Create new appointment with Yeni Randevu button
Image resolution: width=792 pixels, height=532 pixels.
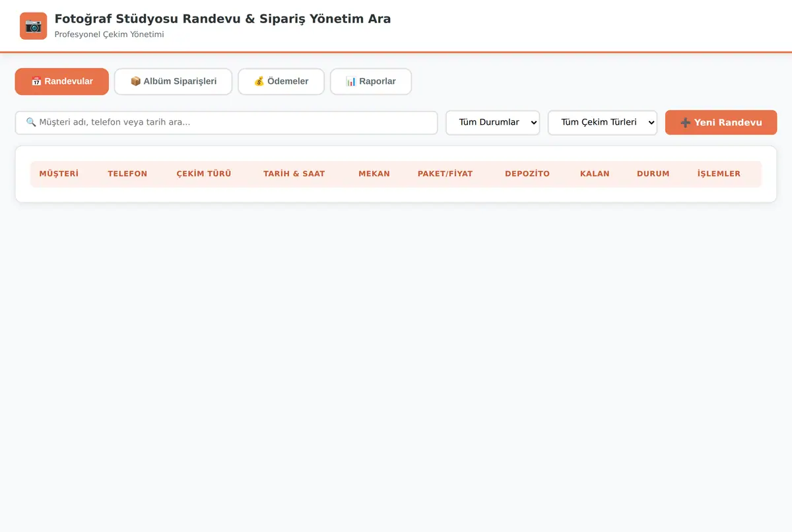721,122
